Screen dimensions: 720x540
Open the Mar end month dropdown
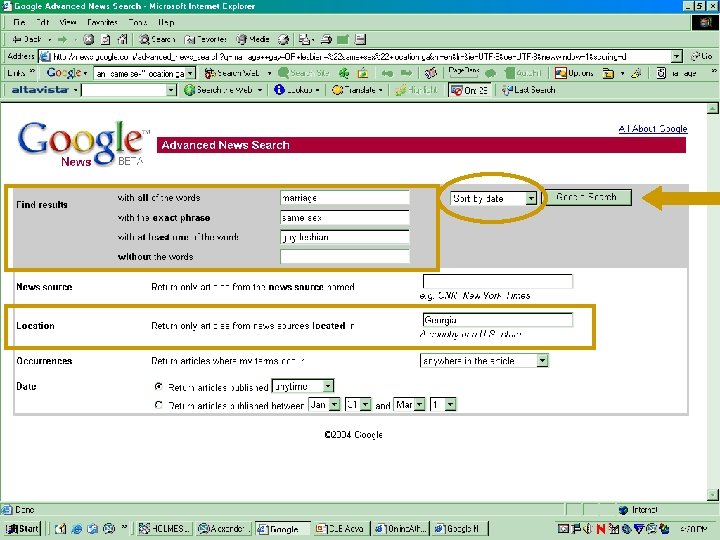coord(409,405)
